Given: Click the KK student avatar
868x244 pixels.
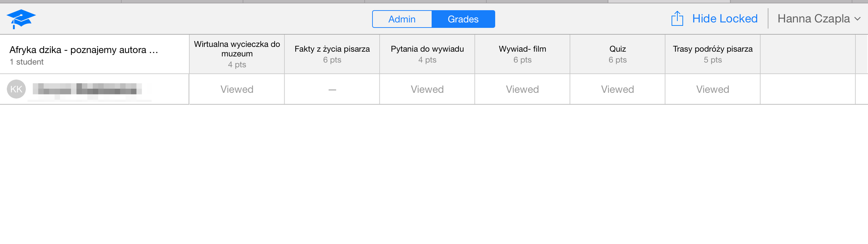Looking at the screenshot, I should (16, 89).
